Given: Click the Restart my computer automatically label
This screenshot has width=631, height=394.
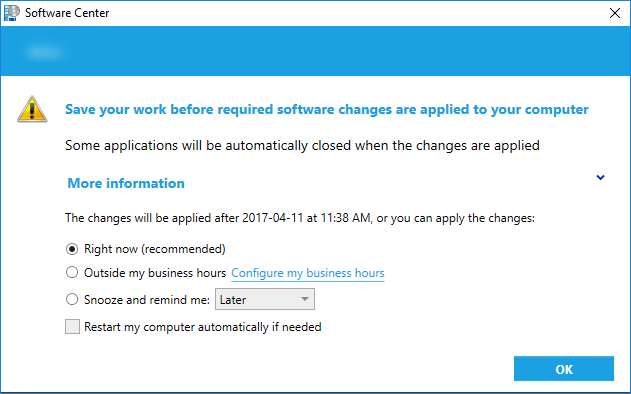Looking at the screenshot, I should click(x=203, y=327).
